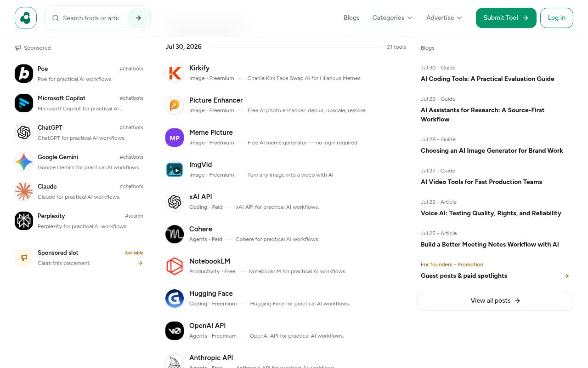Click the Blogs heading in the right sidebar
This screenshot has height=368, width=588.
(x=428, y=48)
